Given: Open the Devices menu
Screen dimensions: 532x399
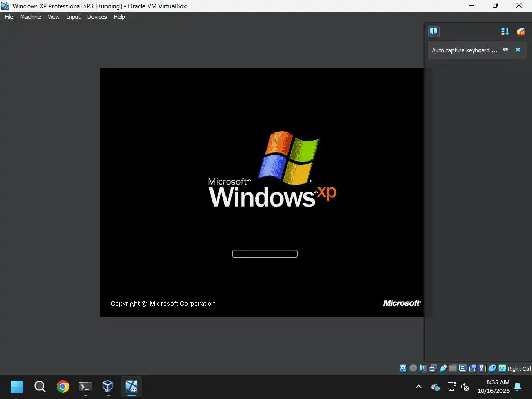Looking at the screenshot, I should pyautogui.click(x=97, y=17).
